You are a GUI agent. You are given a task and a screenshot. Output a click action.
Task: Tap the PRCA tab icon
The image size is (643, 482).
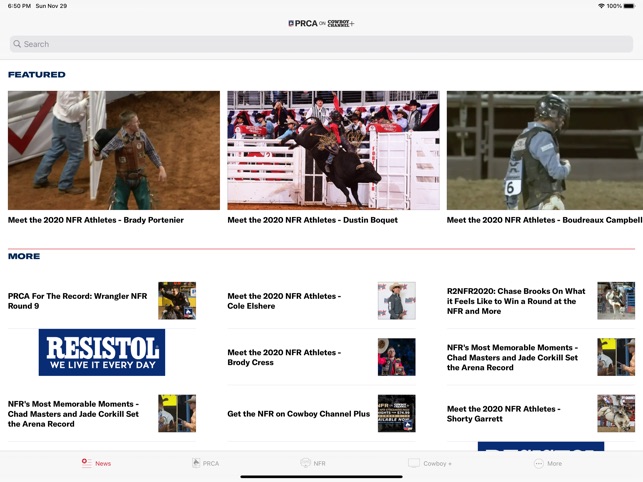pos(196,463)
